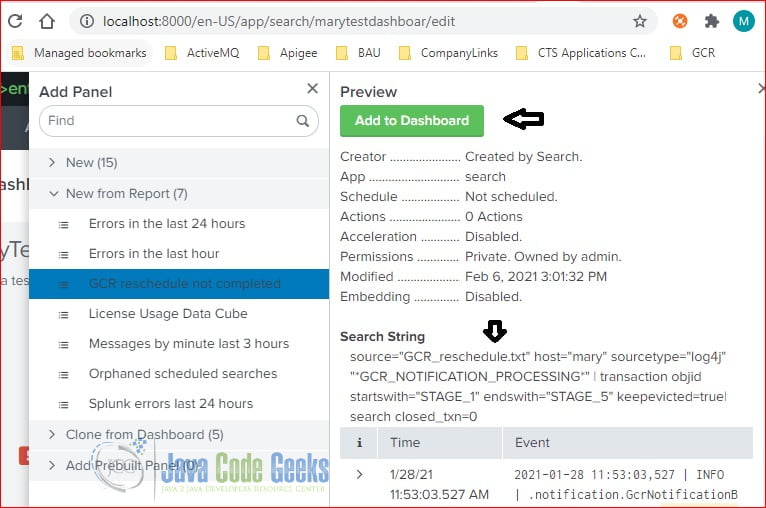Select GCR reschedule not completed report

tap(179, 284)
